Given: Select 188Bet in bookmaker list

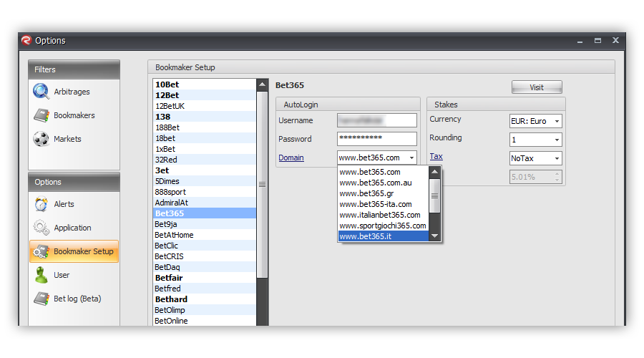Looking at the screenshot, I should click(x=205, y=127).
